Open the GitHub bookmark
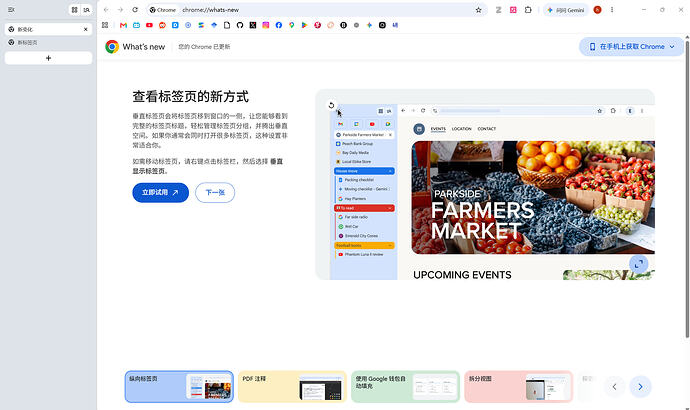 [x=240, y=25]
